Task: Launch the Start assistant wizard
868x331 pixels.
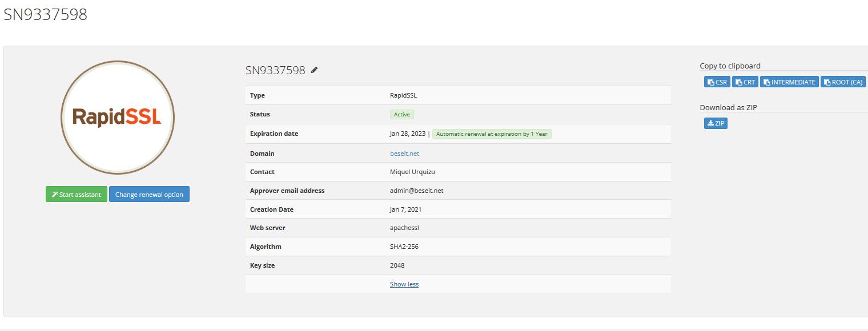Action: point(77,195)
